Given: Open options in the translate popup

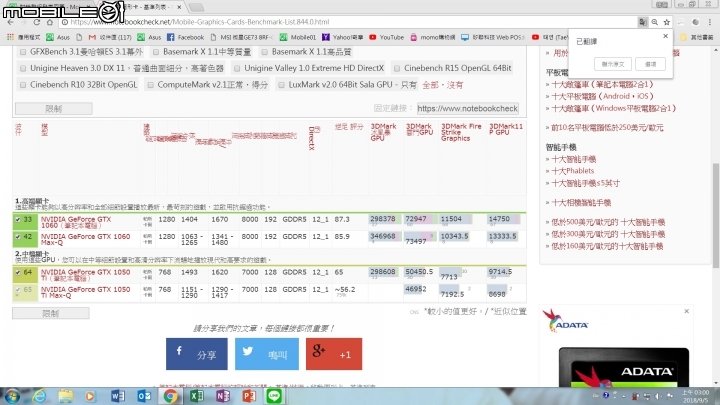Looking at the screenshot, I should point(651,64).
